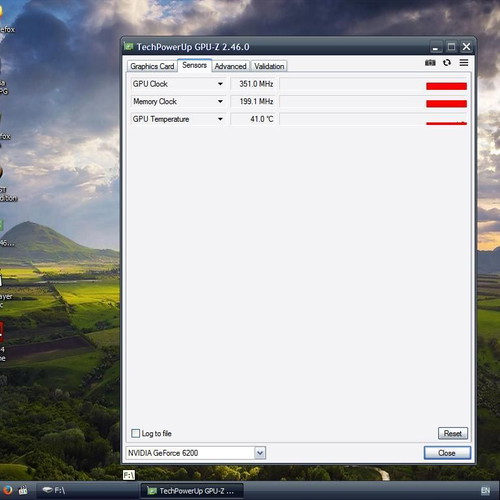The width and height of the screenshot is (500, 500).
Task: Click the second quick launch taskbar icon
Action: tap(23, 490)
